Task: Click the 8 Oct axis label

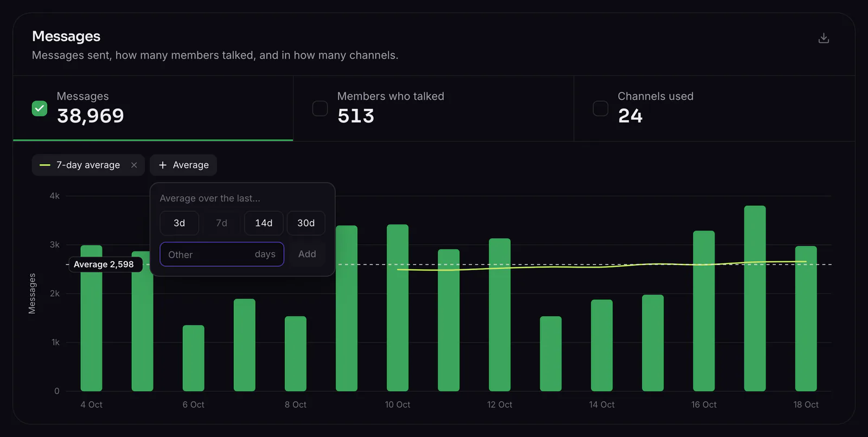Action: click(296, 404)
